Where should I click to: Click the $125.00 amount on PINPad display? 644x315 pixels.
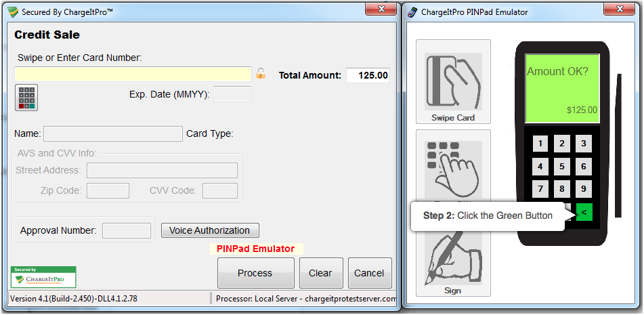coord(582,110)
